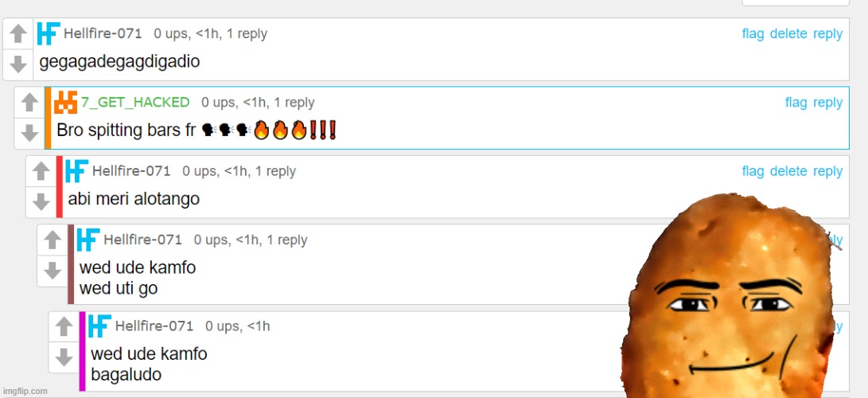The height and width of the screenshot is (398, 868).
Task: Flag the 7_GET_HACKED comment
Action: (796, 103)
